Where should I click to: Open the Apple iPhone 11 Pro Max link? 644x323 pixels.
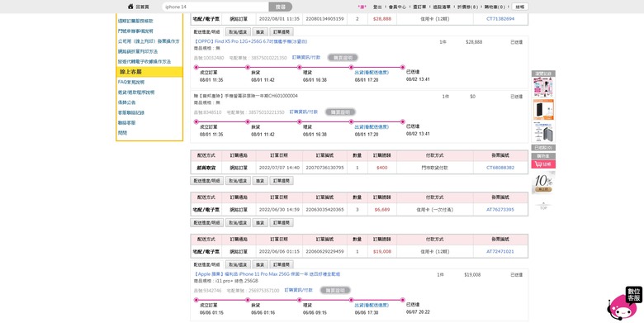pyautogui.click(x=267, y=274)
